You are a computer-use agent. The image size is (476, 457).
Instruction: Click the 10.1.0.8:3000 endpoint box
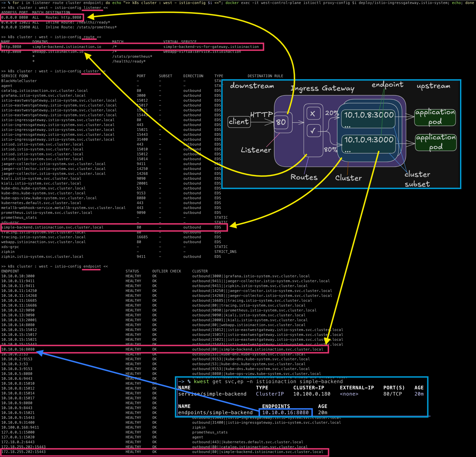click(x=368, y=119)
